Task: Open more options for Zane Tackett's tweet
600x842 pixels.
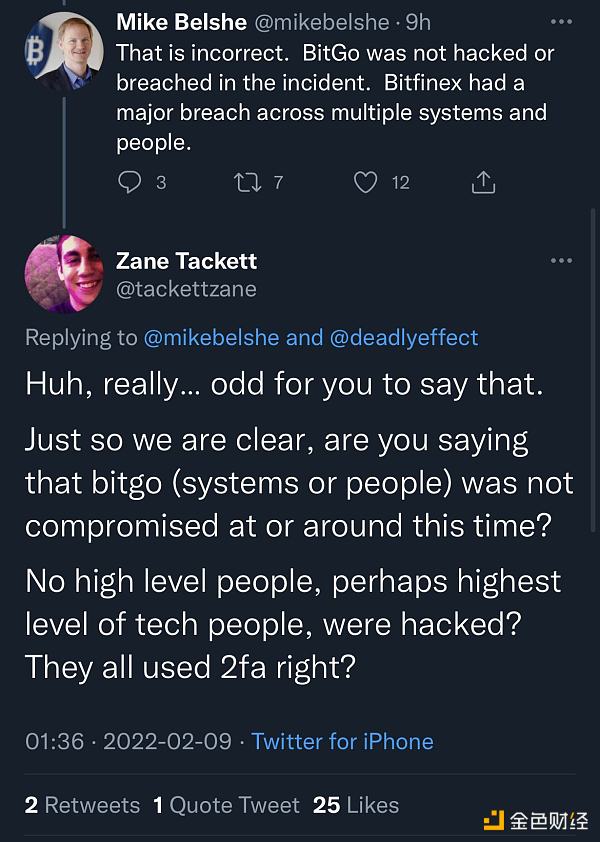Action: tap(561, 261)
